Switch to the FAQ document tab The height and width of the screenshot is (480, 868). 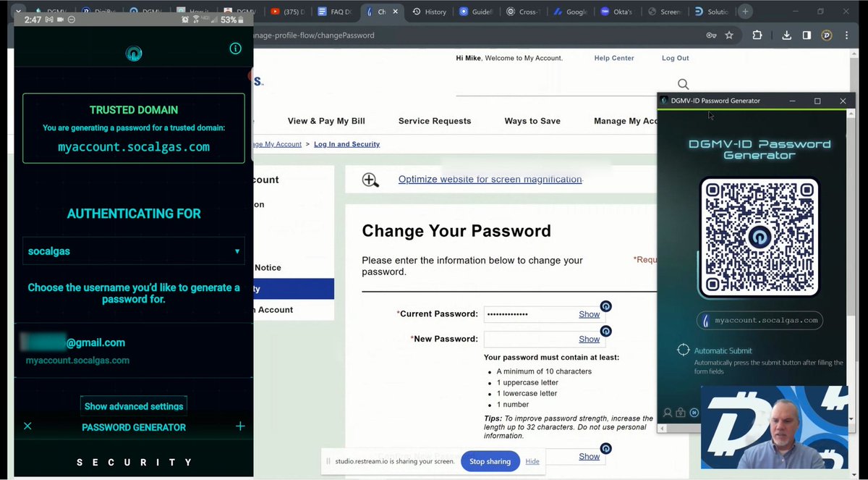(x=336, y=12)
